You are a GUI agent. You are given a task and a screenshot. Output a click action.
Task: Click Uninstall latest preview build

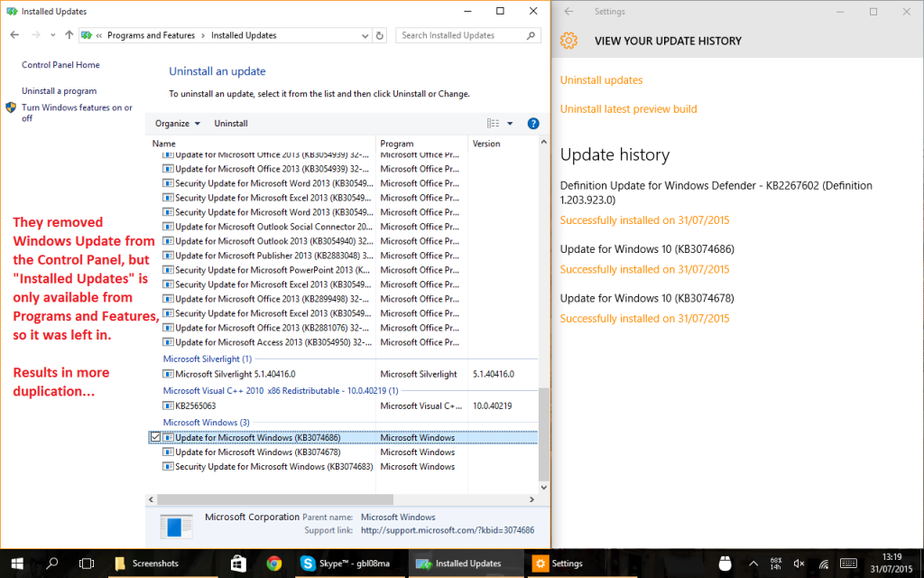point(628,109)
